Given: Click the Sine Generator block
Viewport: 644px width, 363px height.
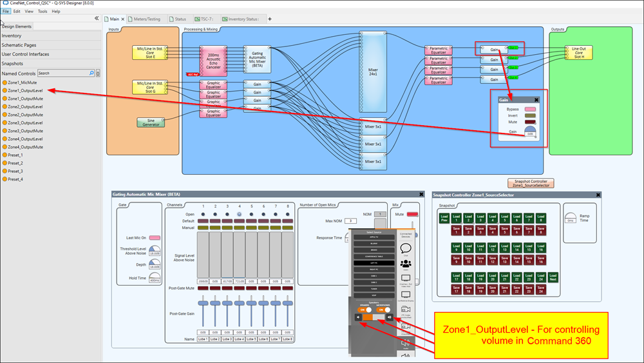Looking at the screenshot, I should click(151, 122).
